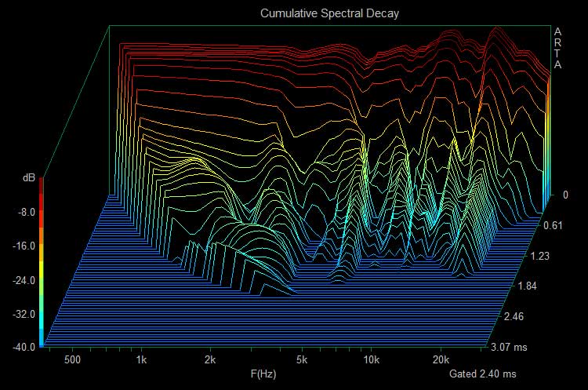Select the -8.0 dB scale value
The image size is (588, 390).
tap(27, 212)
